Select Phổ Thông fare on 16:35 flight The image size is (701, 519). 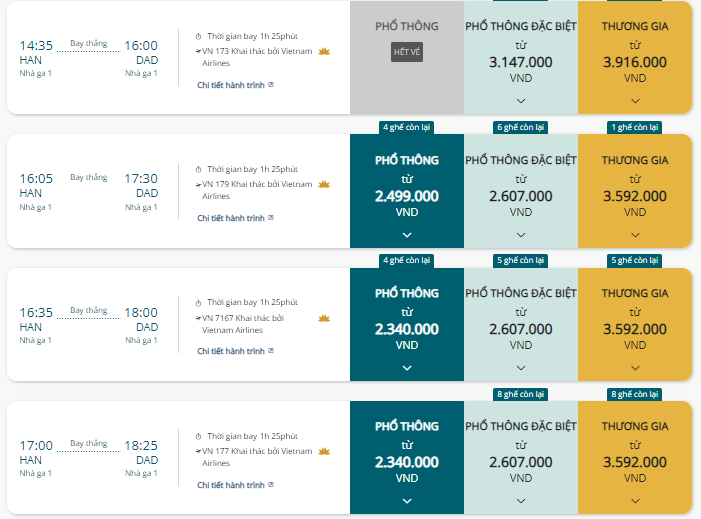coord(407,325)
